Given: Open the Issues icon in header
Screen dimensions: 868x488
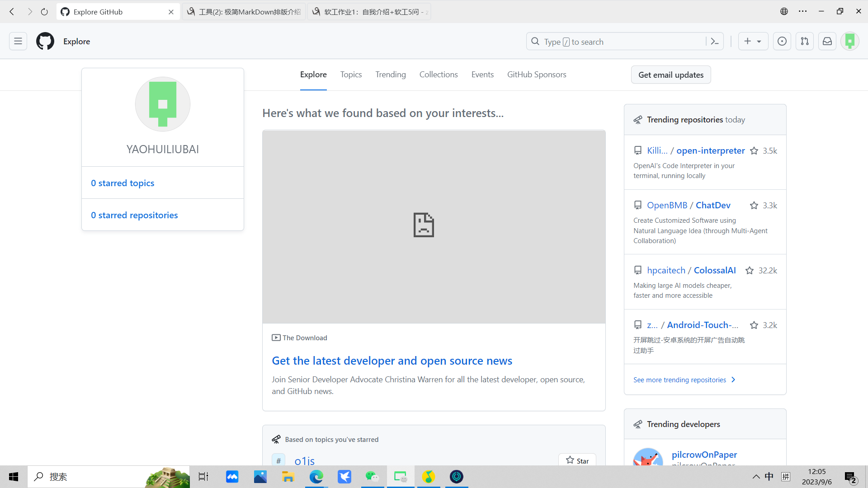Looking at the screenshot, I should pos(782,41).
